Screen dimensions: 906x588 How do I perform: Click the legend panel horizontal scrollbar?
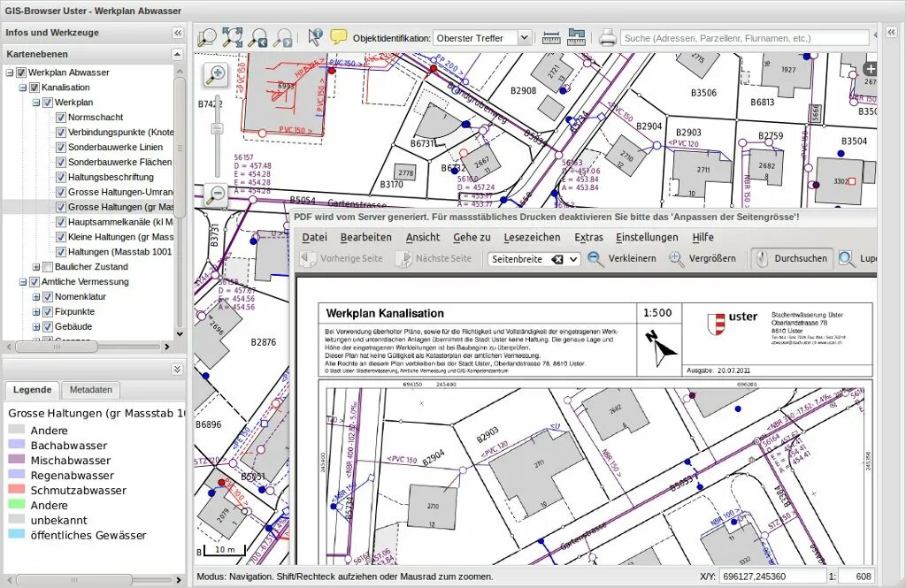(73, 579)
